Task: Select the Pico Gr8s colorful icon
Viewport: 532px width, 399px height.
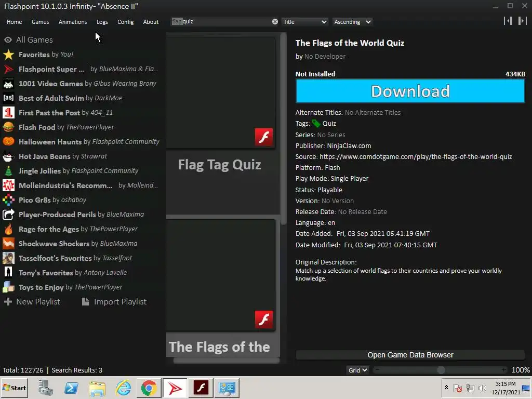Action: tap(8, 200)
